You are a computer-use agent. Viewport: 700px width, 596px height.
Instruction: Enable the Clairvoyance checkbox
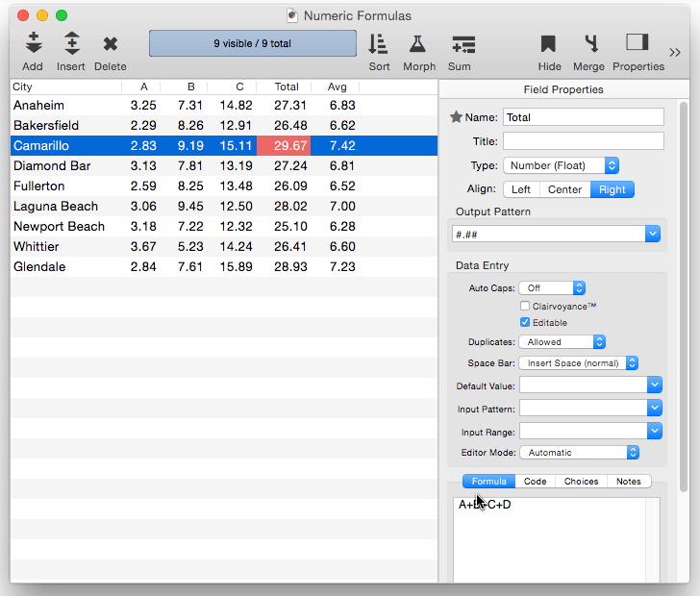(x=525, y=306)
